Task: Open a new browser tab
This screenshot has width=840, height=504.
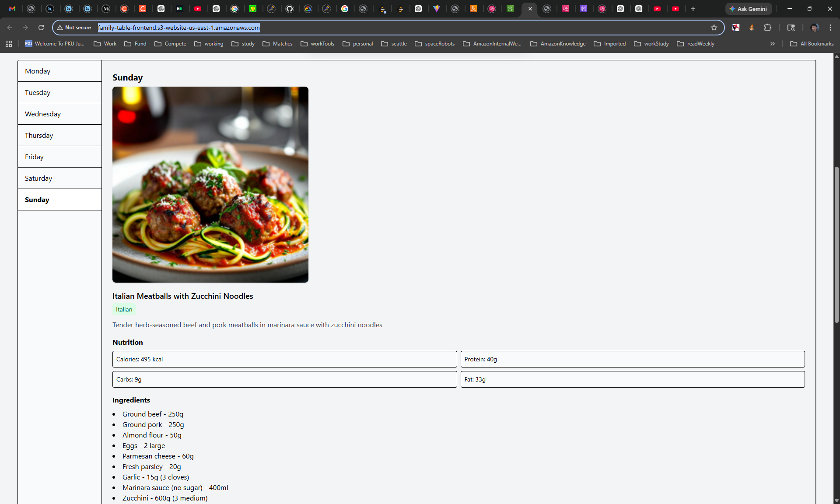Action: pyautogui.click(x=693, y=9)
